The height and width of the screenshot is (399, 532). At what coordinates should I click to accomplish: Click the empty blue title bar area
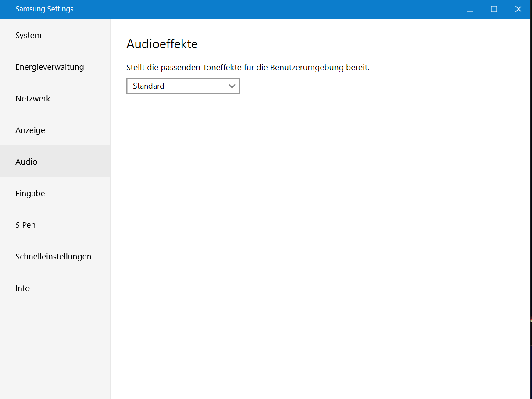(263, 9)
